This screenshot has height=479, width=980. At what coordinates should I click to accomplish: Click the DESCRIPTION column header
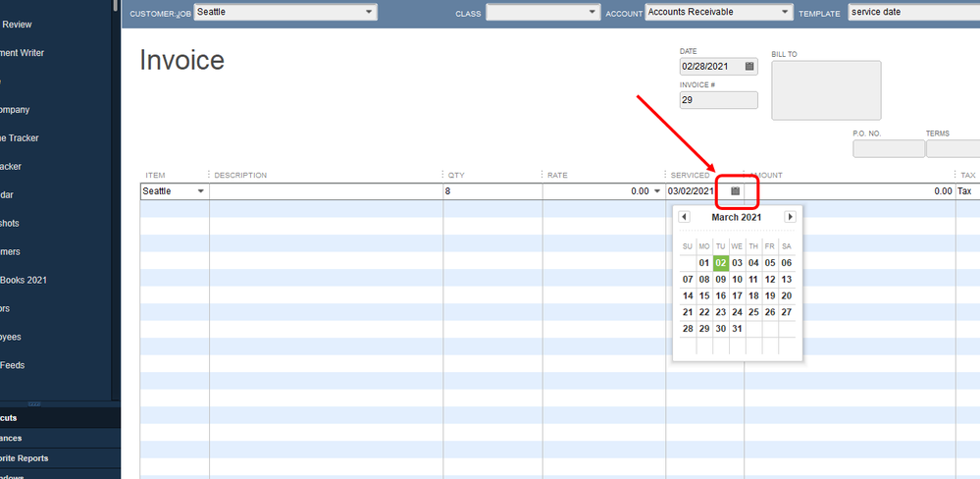pyautogui.click(x=240, y=175)
